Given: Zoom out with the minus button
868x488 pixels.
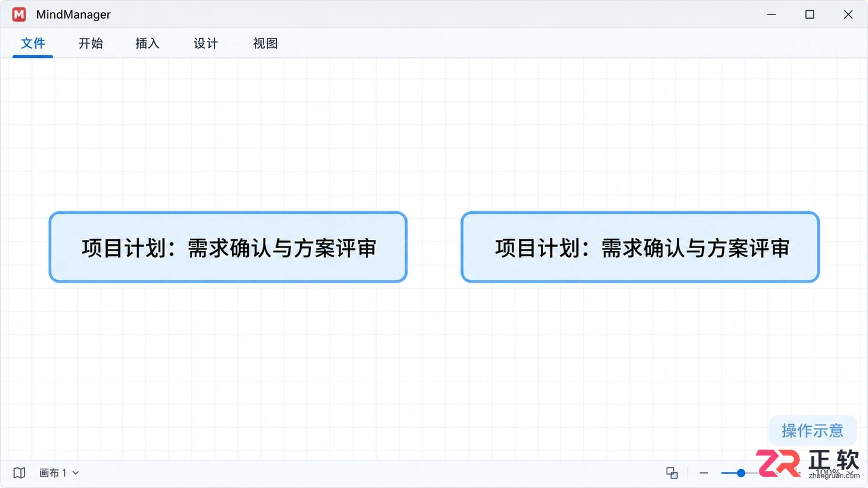Looking at the screenshot, I should (x=703, y=473).
